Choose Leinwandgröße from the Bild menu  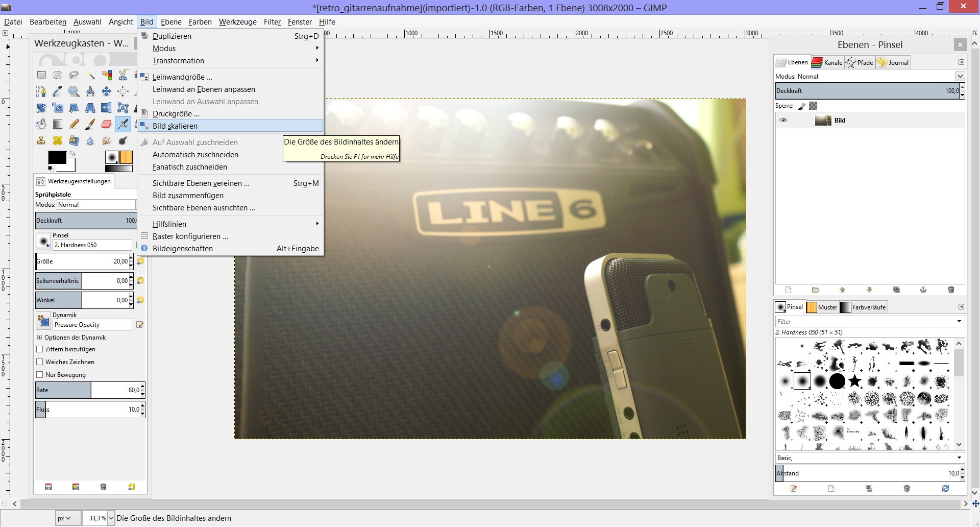[x=231, y=77]
